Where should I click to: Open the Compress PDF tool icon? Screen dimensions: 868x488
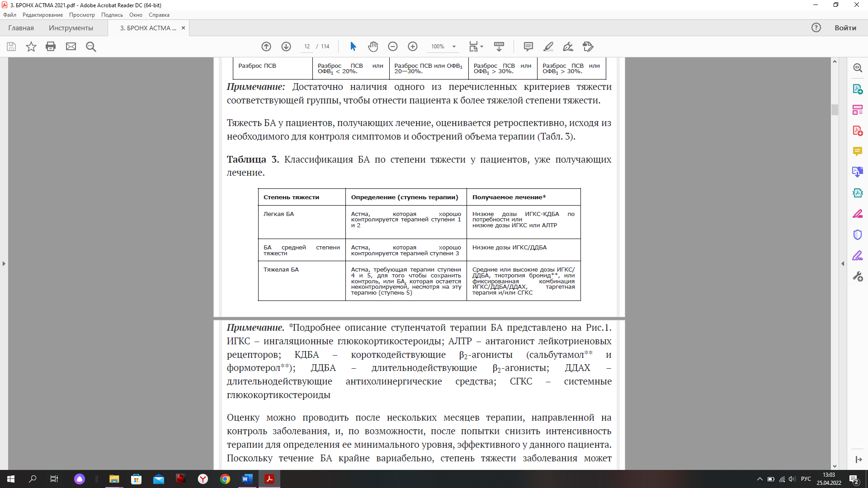tap(858, 193)
